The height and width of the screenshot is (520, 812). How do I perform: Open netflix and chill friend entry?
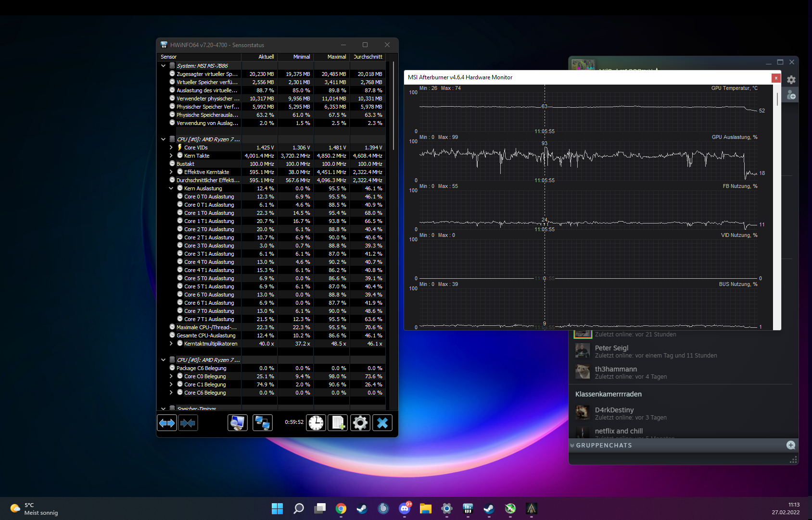(x=681, y=432)
